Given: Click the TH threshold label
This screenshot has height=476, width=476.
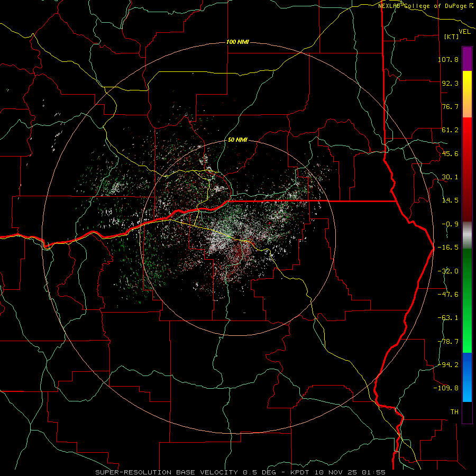Looking at the screenshot, I should point(454,412).
